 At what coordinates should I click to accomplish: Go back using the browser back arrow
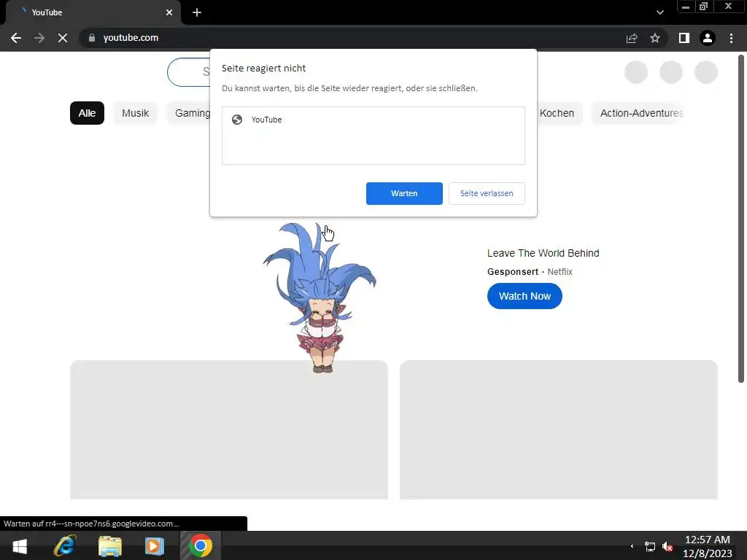(16, 38)
